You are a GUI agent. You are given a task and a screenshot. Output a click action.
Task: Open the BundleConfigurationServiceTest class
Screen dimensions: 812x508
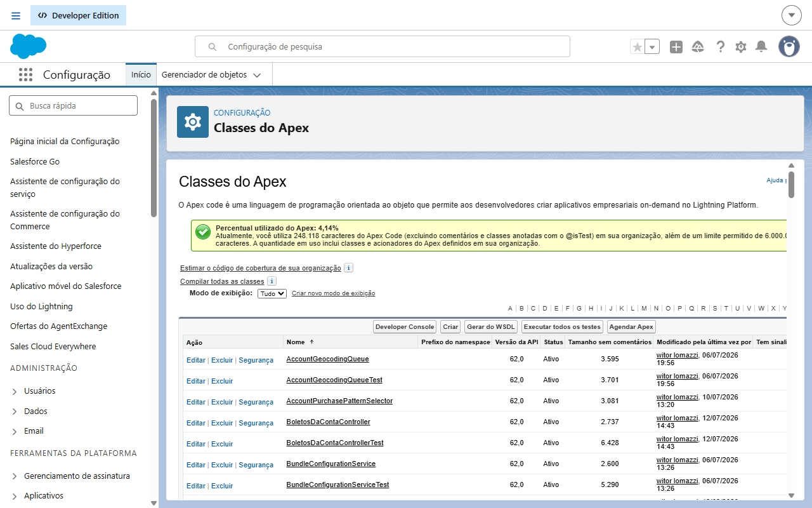(x=338, y=485)
